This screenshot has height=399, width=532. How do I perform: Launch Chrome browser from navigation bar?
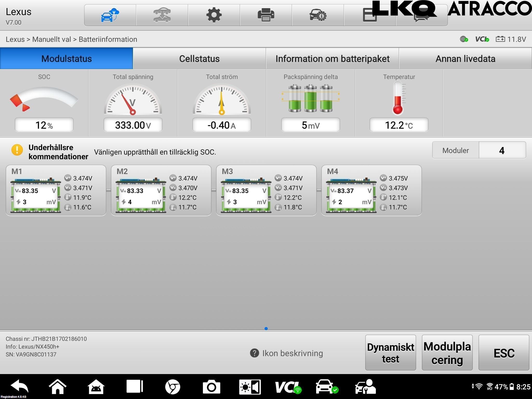click(x=173, y=387)
